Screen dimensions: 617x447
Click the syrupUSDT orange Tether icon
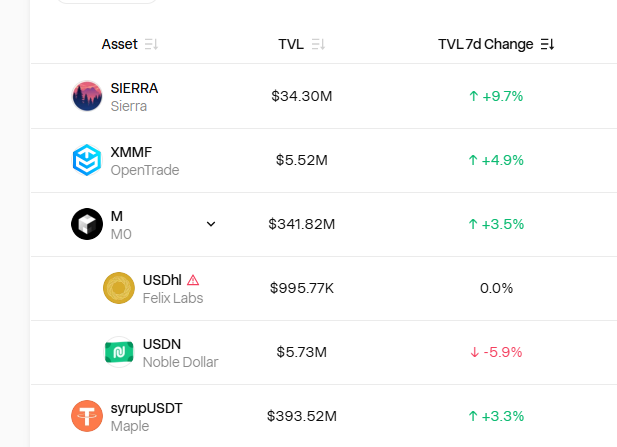click(x=87, y=416)
